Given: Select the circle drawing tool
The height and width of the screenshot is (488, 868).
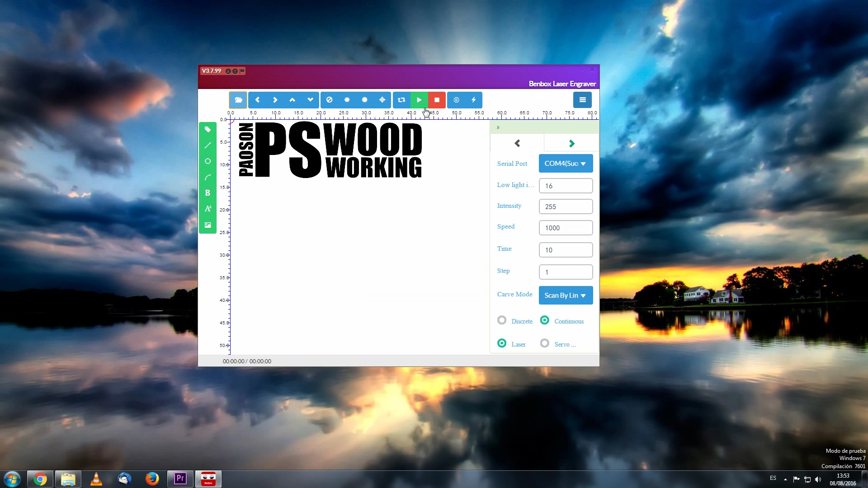Looking at the screenshot, I should [x=208, y=161].
